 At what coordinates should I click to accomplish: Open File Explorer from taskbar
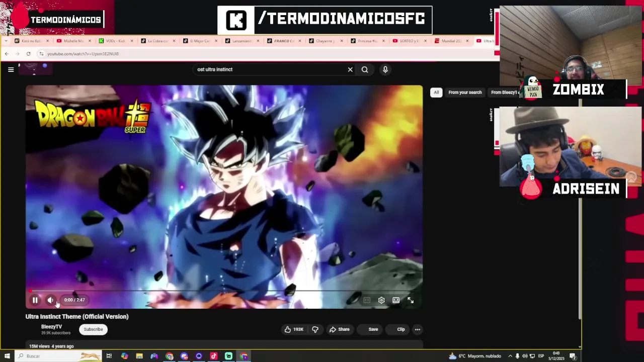139,356
